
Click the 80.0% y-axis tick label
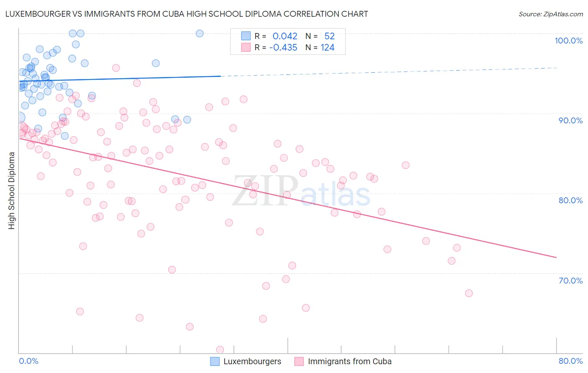(570, 200)
